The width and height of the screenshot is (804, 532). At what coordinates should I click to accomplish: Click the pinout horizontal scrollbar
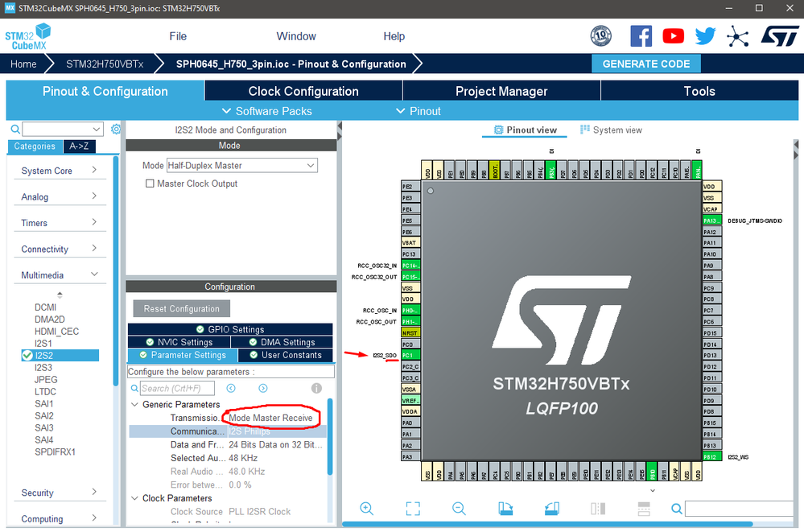[x=547, y=524]
